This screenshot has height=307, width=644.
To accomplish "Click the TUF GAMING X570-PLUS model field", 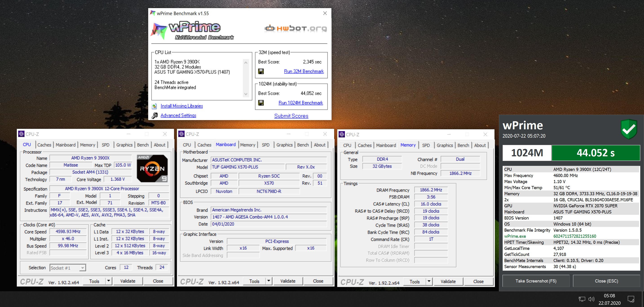I will coord(247,167).
